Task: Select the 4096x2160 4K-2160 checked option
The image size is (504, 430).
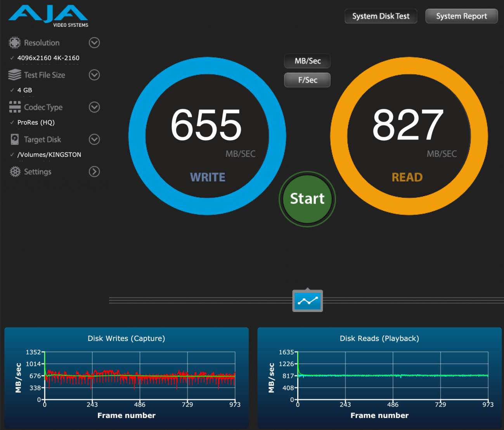Action: click(x=48, y=58)
